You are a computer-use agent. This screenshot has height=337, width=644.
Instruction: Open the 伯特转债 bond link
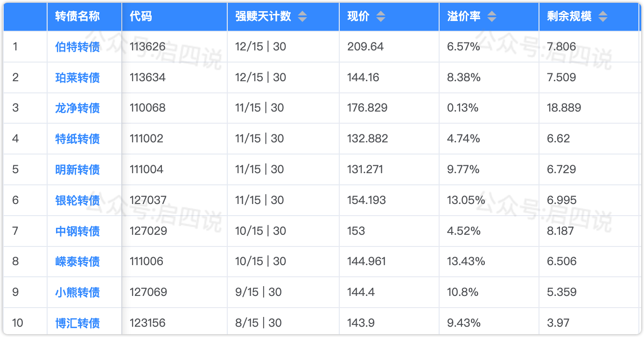[77, 47]
